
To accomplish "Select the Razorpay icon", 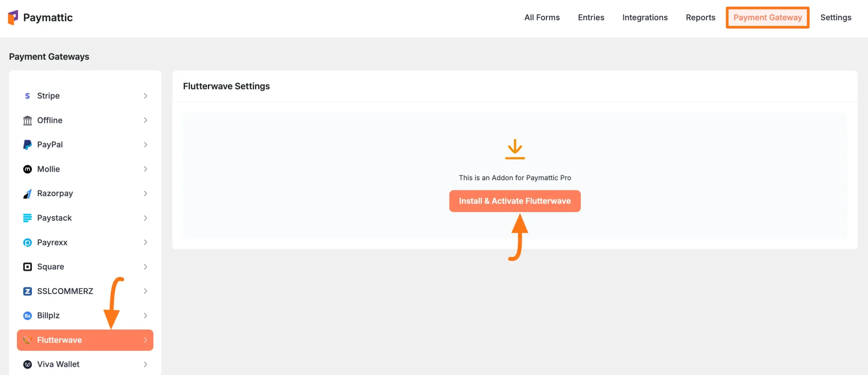I will pos(27,193).
